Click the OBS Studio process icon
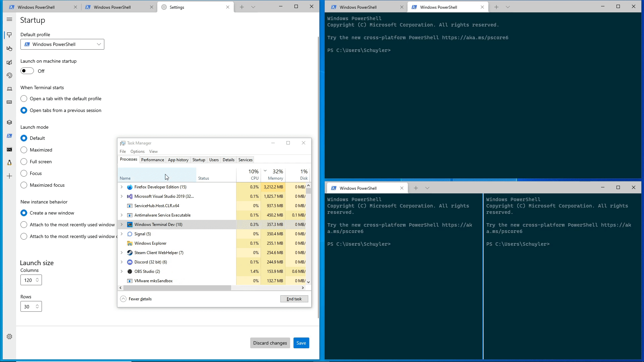This screenshot has height=362, width=644. tap(130, 271)
